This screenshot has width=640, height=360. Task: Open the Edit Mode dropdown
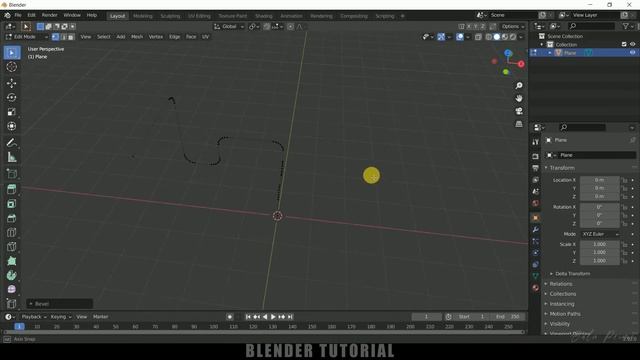27,37
